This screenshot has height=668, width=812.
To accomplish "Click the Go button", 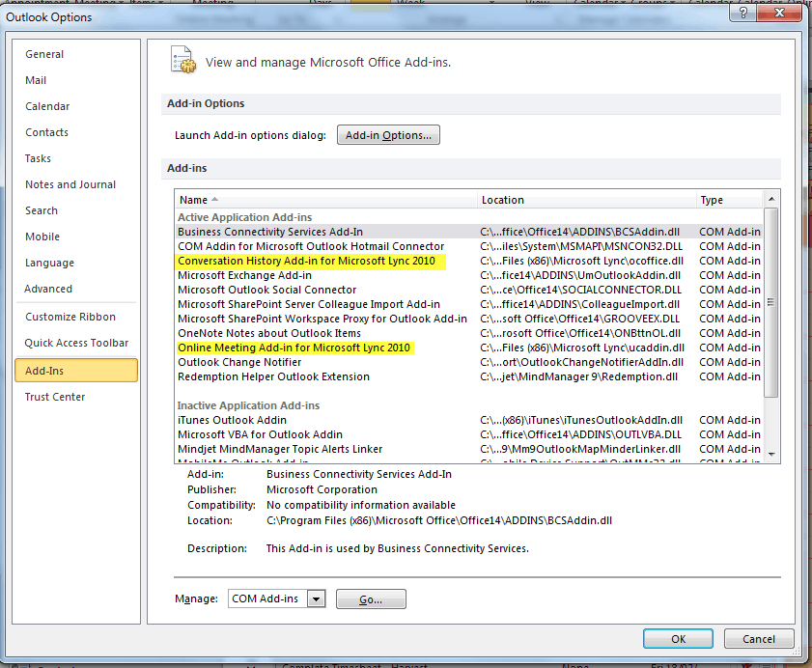I will coord(371,599).
